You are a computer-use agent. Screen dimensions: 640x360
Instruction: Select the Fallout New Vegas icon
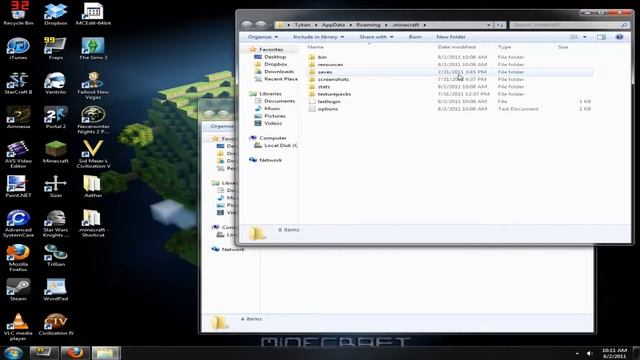[93, 86]
